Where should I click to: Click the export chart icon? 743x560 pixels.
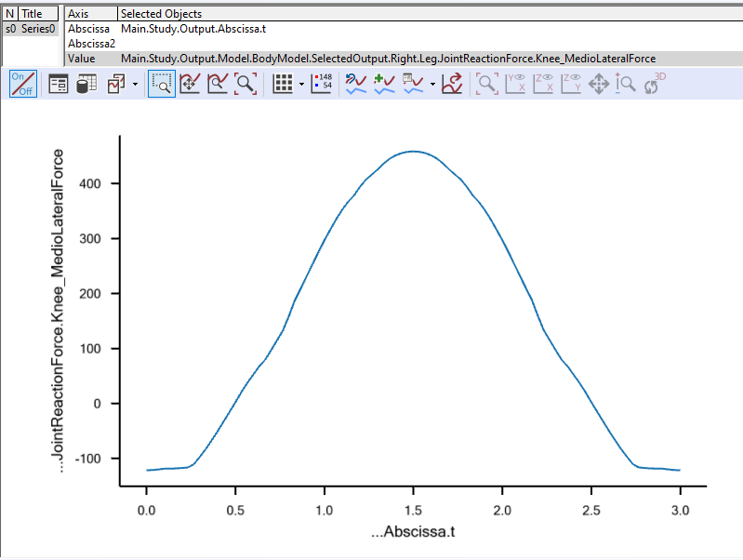(116, 84)
